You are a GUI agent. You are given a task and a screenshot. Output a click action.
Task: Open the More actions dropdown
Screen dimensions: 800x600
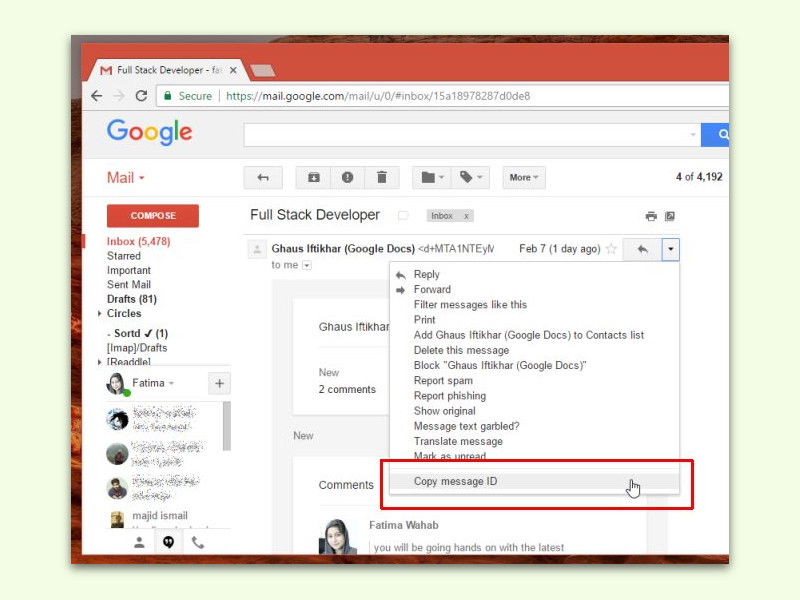point(523,178)
